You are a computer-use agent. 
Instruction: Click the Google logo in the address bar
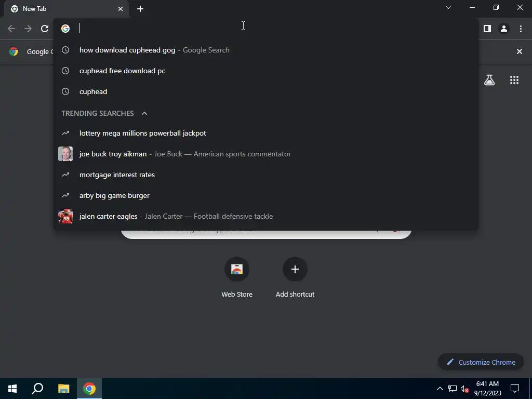point(65,29)
